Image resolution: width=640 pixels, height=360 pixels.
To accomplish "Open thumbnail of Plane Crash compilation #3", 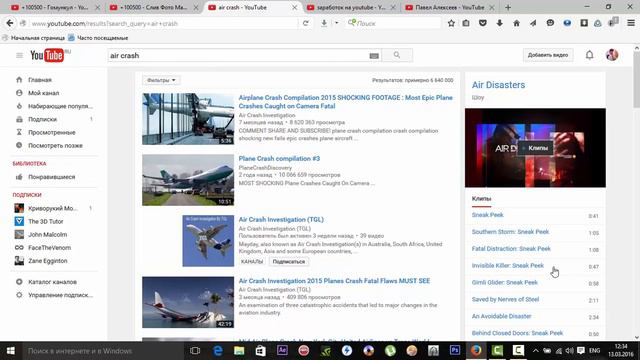I will pyautogui.click(x=188, y=180).
